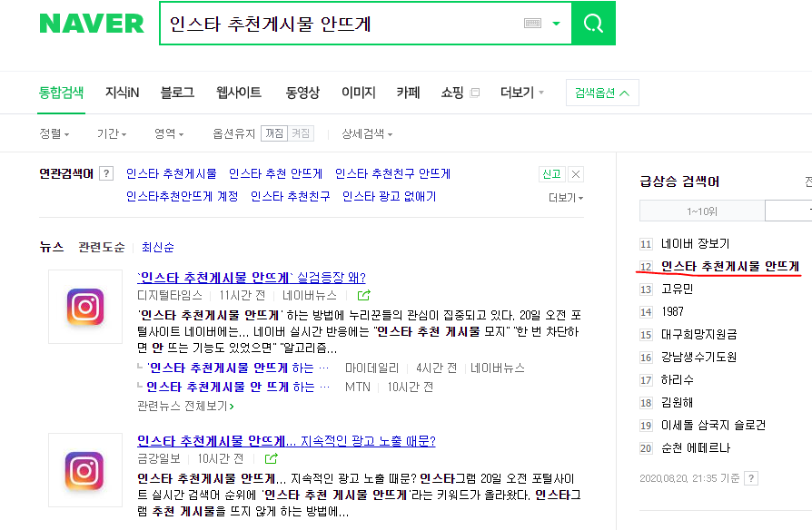Switch to the 지식iN tab
Screen dimensions: 812x530
(x=123, y=93)
